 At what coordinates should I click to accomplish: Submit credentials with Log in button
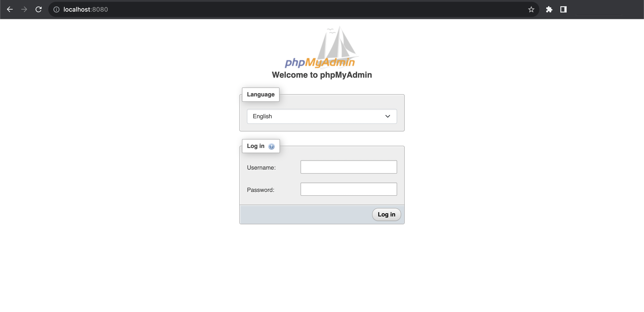[386, 214]
